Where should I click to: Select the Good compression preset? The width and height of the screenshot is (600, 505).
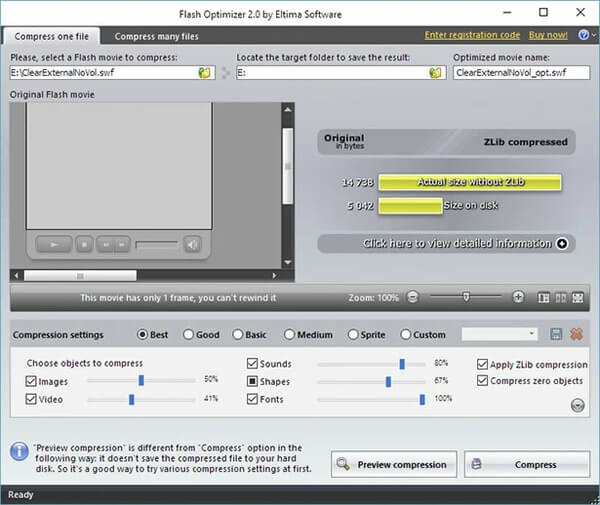click(x=188, y=335)
